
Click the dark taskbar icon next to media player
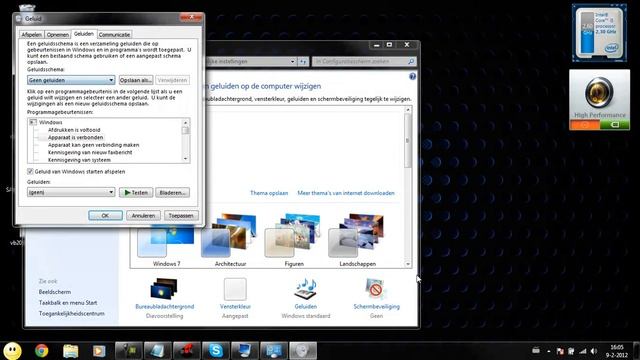pyautogui.click(x=129, y=351)
